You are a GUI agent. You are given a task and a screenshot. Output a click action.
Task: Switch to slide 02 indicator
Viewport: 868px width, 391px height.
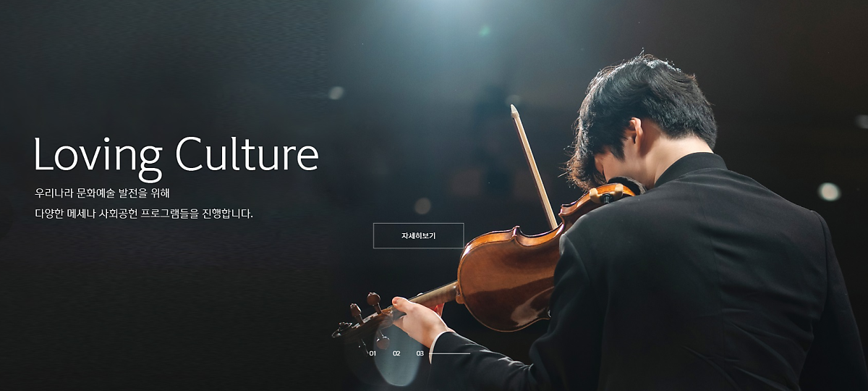click(x=396, y=353)
